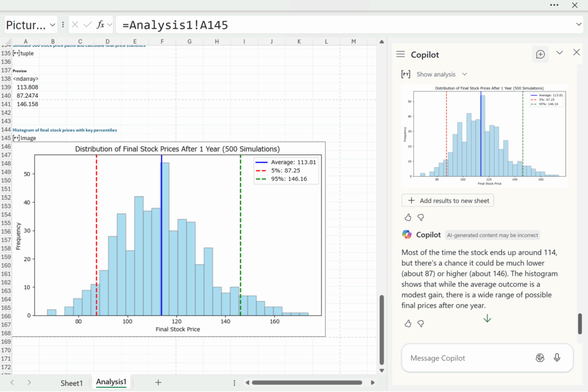The width and height of the screenshot is (588, 392).
Task: Click the horizontal scrollbar of the sheet
Action: tap(307, 383)
